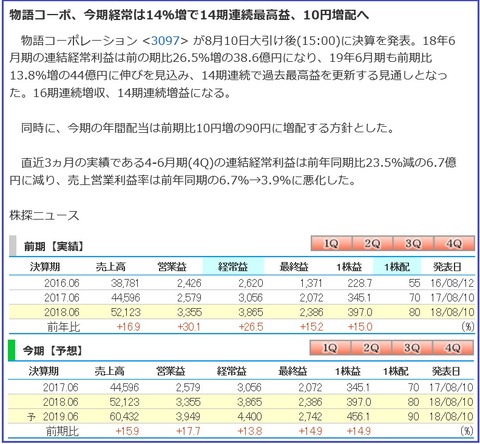Viewport: 480px width, 444px height.
Task: Click 最終益 header in 前期 table
Action: pyautogui.click(x=294, y=267)
